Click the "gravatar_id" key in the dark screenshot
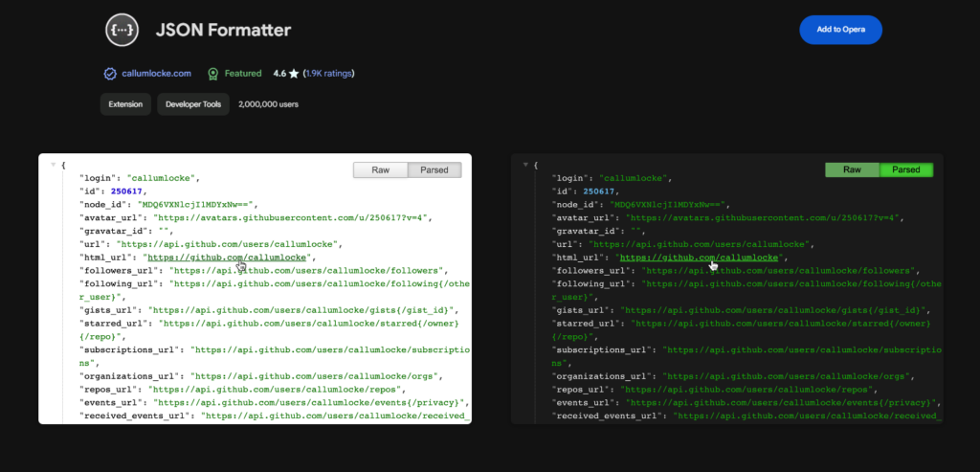Viewport: 980px width, 472px height. click(585, 232)
